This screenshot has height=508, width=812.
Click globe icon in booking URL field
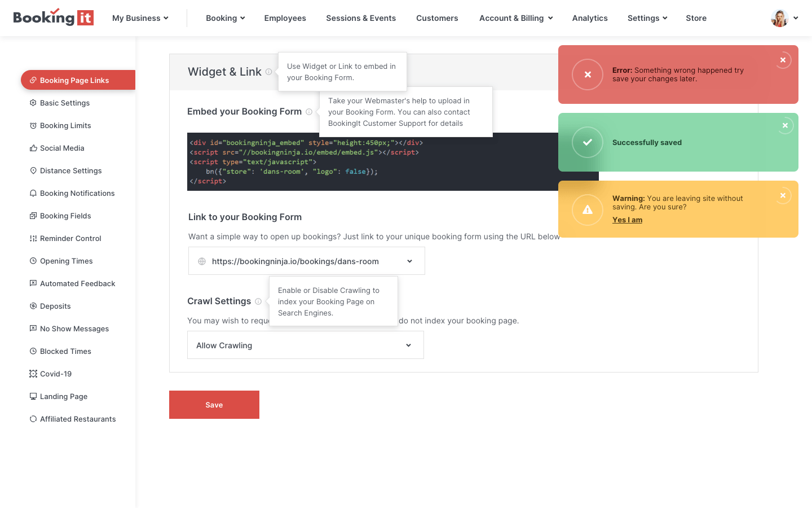click(202, 261)
